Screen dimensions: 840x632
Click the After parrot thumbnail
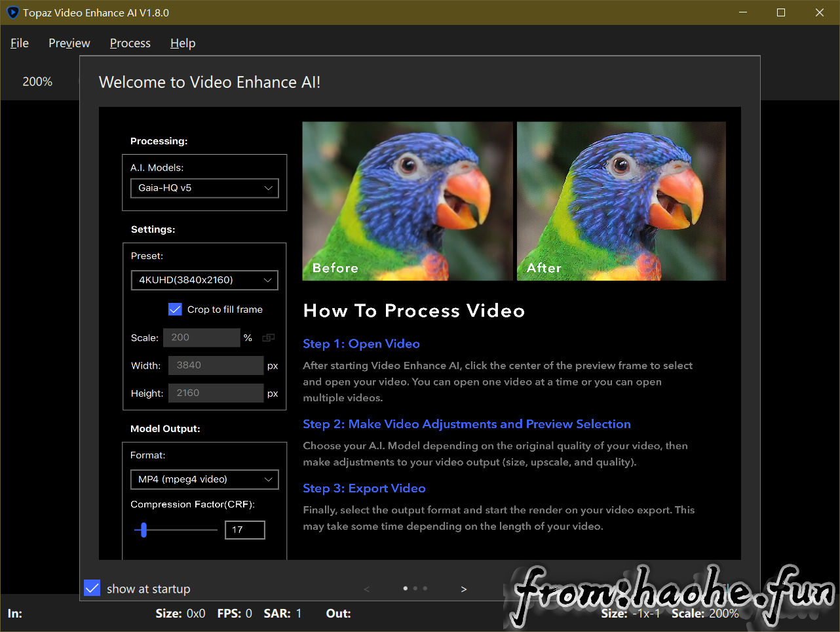coord(621,201)
